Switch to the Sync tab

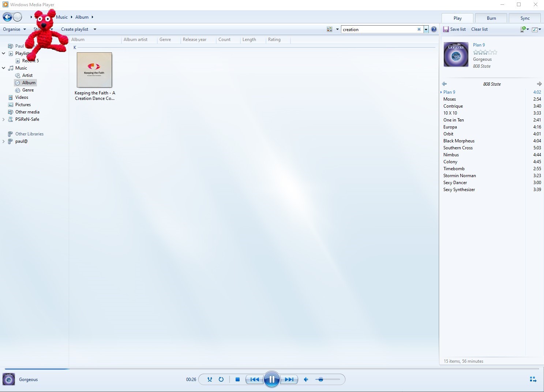pos(525,18)
